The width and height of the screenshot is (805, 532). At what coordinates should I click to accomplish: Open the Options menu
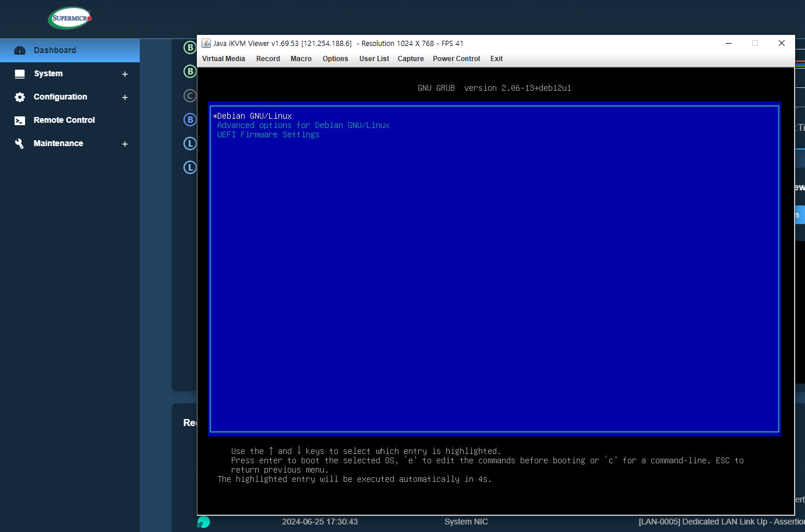[x=336, y=59]
